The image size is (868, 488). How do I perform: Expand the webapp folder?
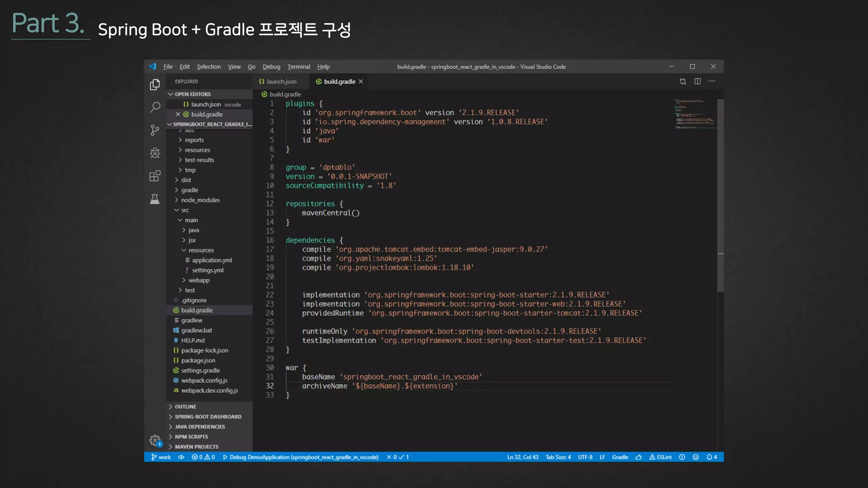(210, 280)
